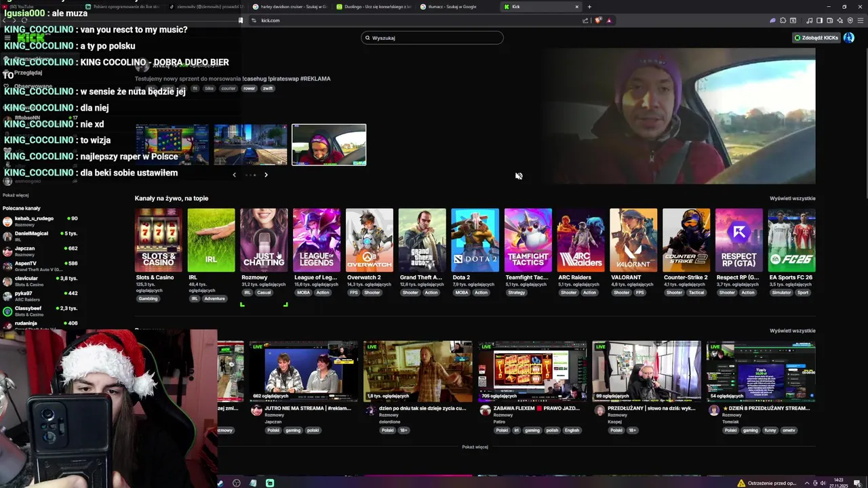Click AspenTV recommended channel

pos(41,266)
